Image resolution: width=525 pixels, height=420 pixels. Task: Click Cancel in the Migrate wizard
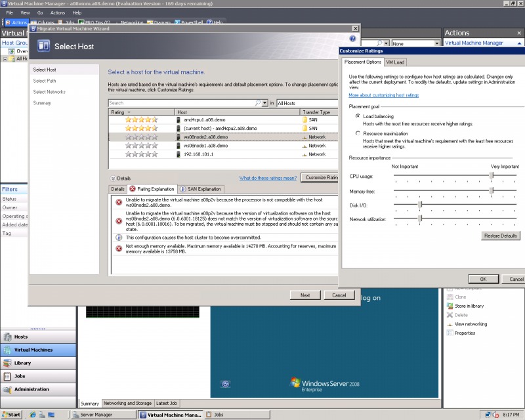tap(339, 295)
